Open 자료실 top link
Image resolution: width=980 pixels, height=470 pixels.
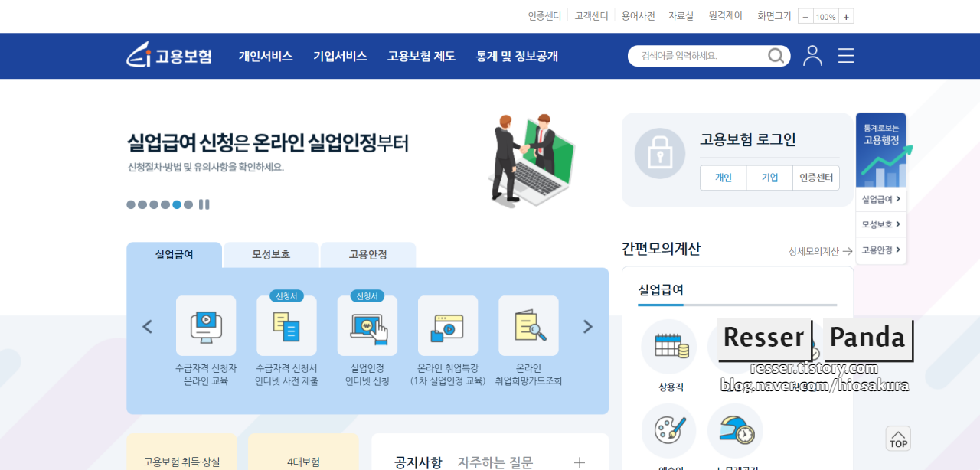pos(681,15)
